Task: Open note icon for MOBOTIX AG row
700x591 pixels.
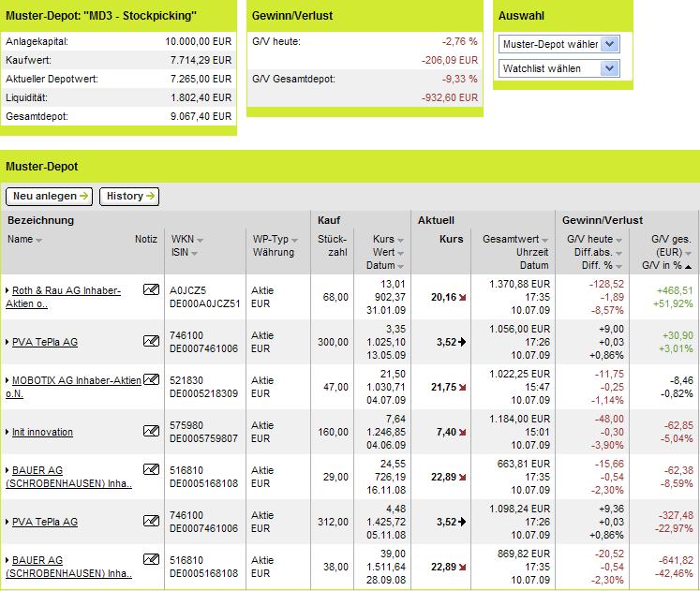Action: point(152,379)
